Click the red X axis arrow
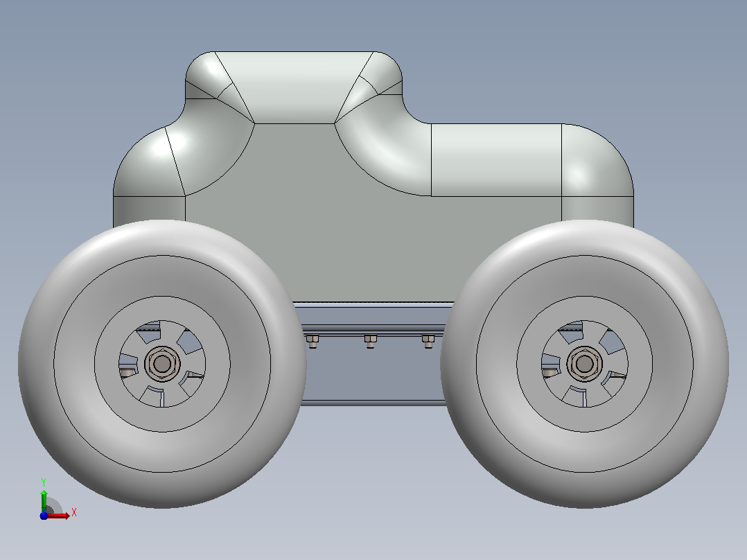The height and width of the screenshot is (560, 747). [x=60, y=516]
